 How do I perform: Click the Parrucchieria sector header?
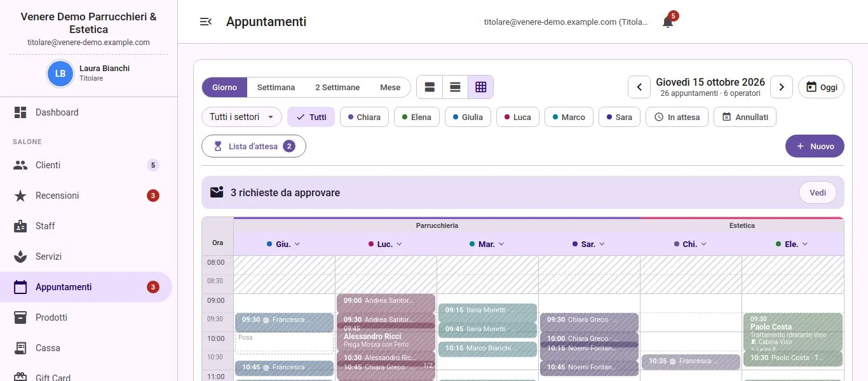437,225
